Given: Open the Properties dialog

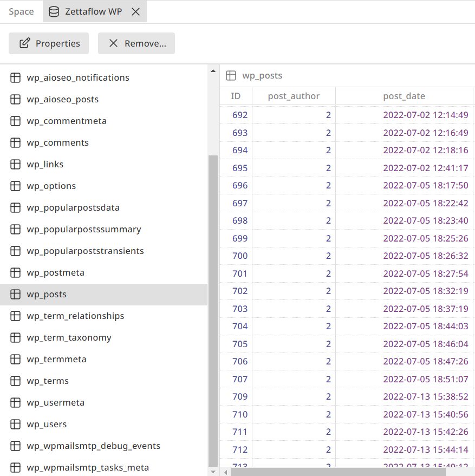Looking at the screenshot, I should (49, 43).
